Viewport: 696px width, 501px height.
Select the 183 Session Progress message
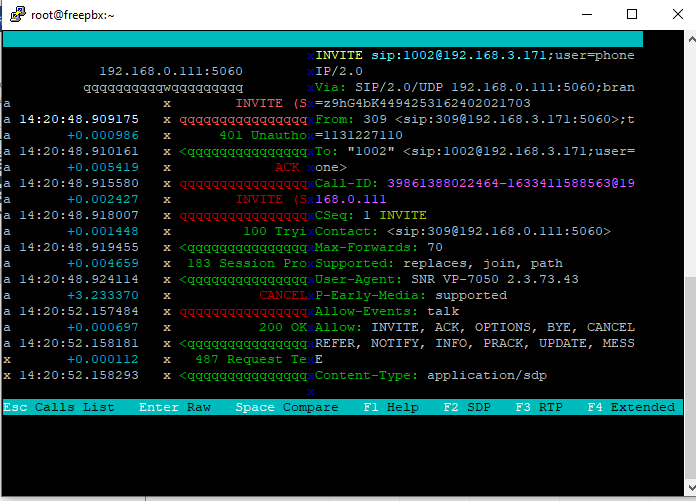pos(247,263)
